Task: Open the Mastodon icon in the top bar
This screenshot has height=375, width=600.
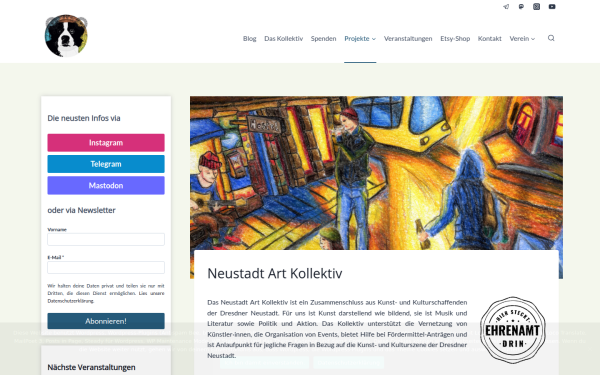Action: coord(521,7)
